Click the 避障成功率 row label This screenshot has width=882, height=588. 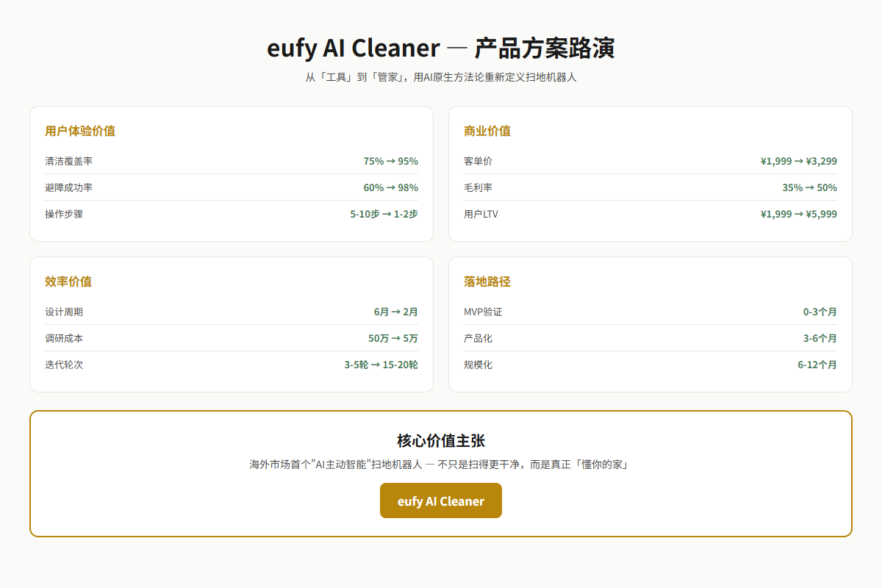point(68,187)
